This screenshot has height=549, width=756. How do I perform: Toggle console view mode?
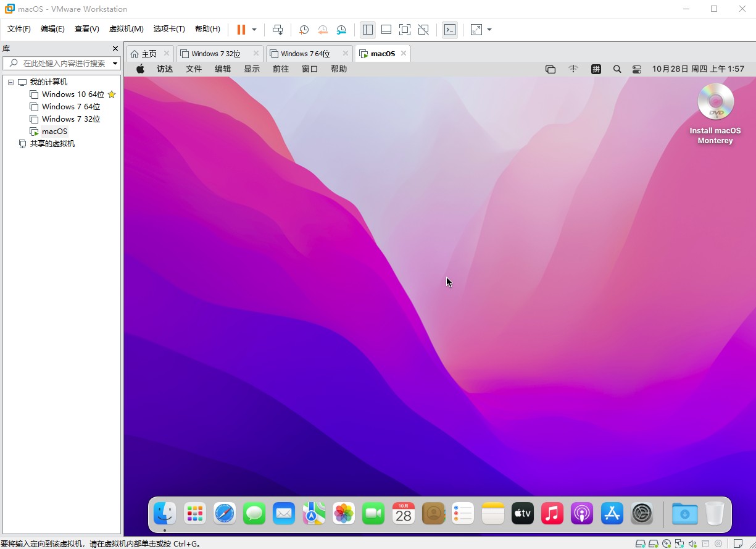[450, 29]
